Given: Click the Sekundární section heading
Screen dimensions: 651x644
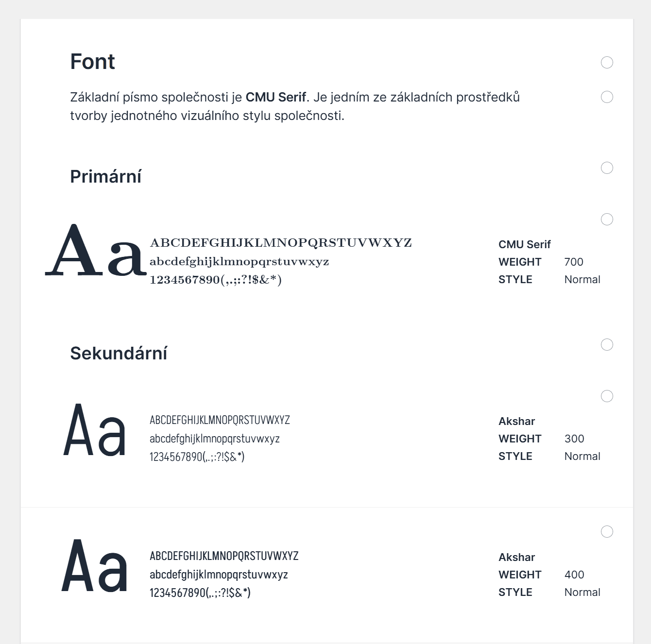Looking at the screenshot, I should pyautogui.click(x=119, y=353).
